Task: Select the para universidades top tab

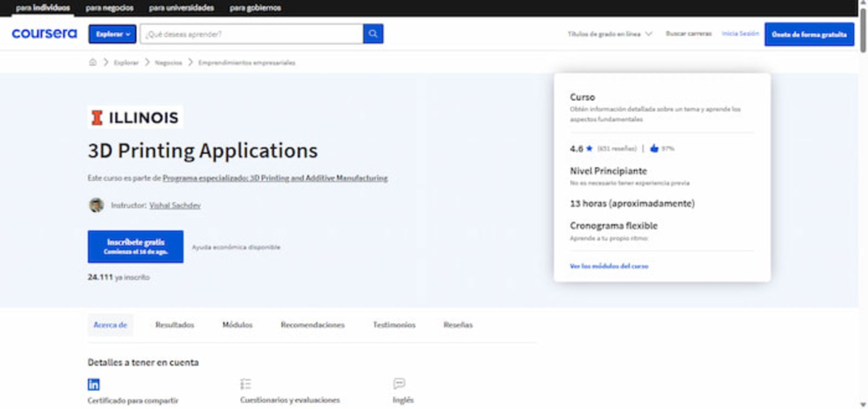Action: (182, 8)
